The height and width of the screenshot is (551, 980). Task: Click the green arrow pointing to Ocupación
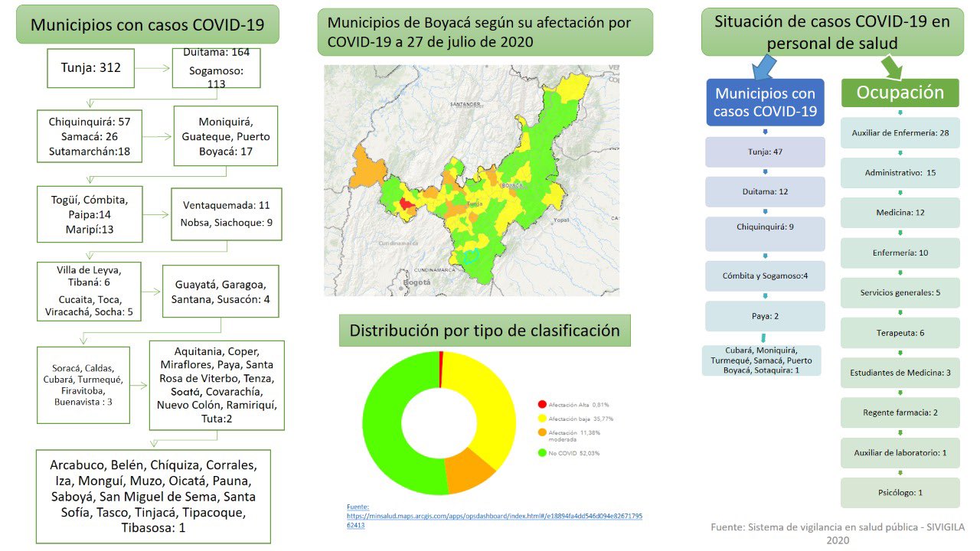[x=893, y=68]
